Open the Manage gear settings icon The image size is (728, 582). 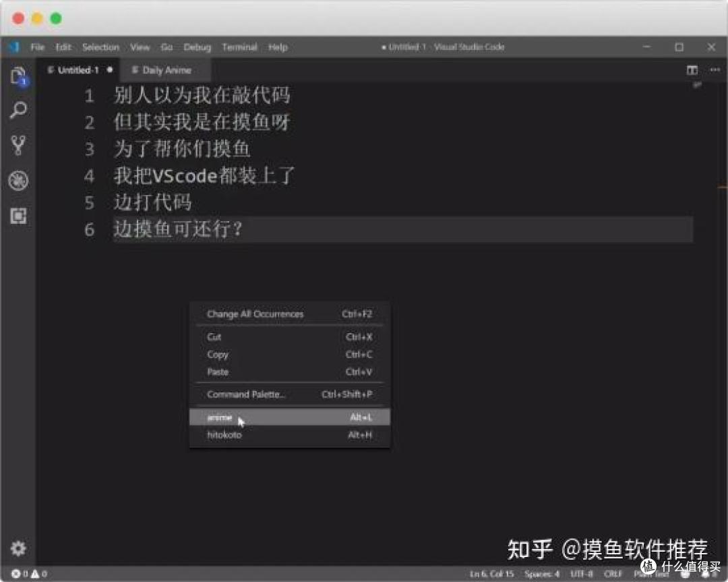pos(19,548)
